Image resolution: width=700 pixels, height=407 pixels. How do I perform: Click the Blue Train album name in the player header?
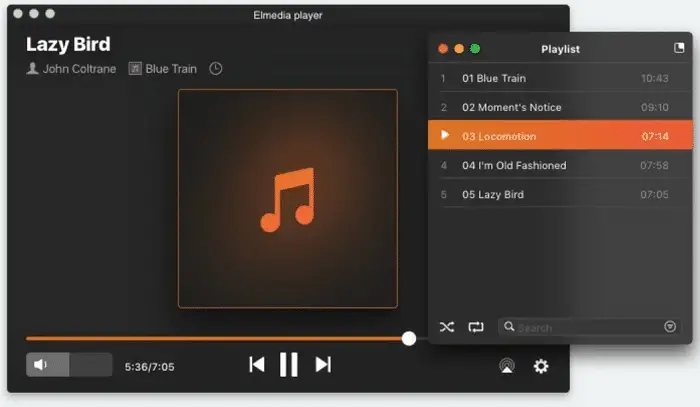point(171,69)
